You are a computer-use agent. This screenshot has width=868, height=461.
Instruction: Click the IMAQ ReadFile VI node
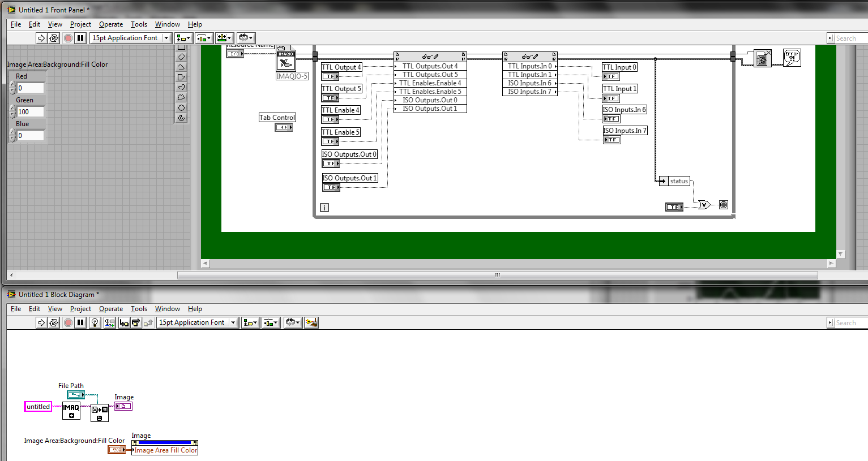click(x=100, y=413)
